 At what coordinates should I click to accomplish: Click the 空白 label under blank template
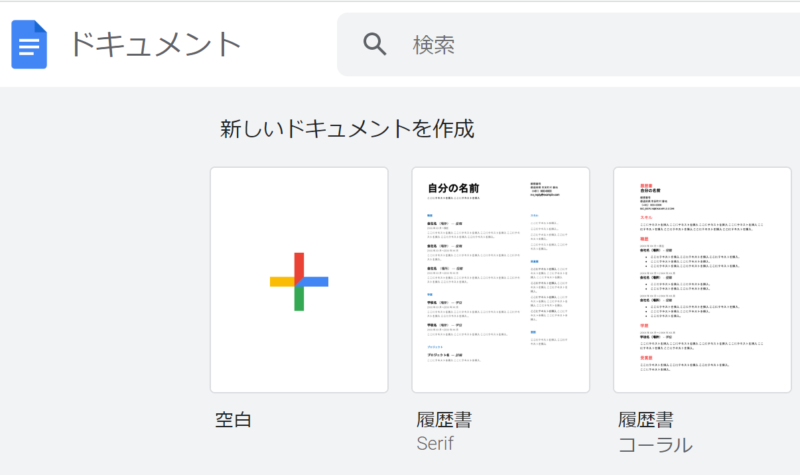[233, 420]
